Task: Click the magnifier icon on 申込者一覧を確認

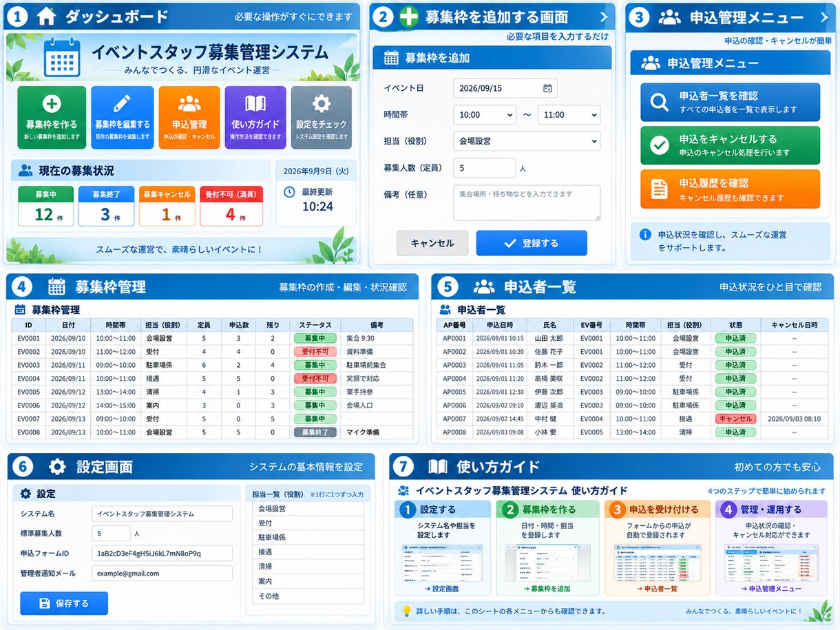Action: click(x=660, y=103)
